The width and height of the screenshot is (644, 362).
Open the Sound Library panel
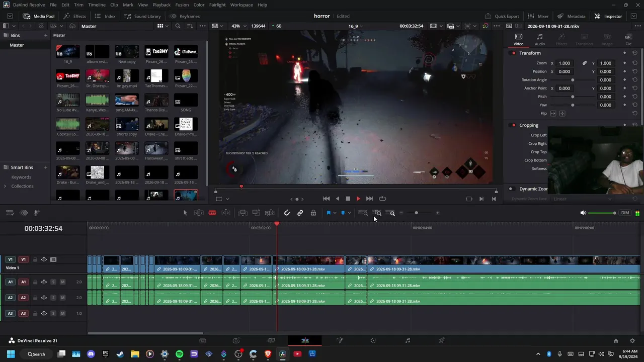143,16
